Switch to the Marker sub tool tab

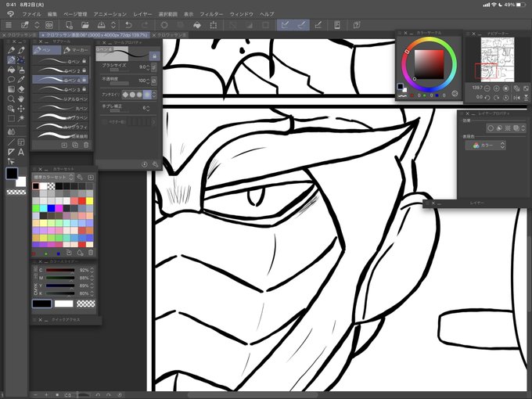pyautogui.click(x=77, y=50)
